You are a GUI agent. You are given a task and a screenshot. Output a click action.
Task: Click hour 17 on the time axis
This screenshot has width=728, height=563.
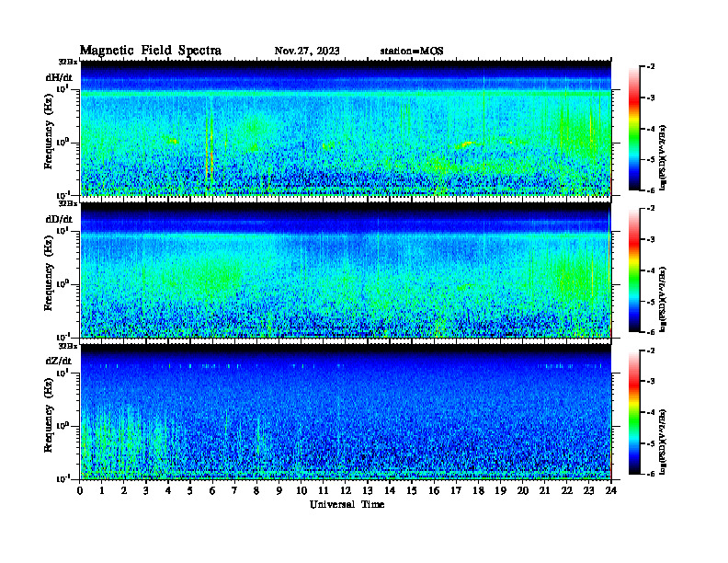pos(456,491)
